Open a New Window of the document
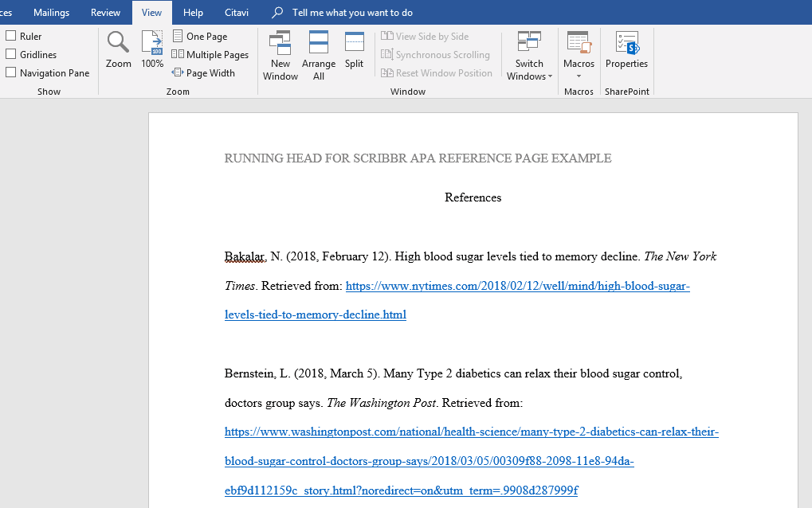The height and width of the screenshot is (508, 812). [x=280, y=54]
